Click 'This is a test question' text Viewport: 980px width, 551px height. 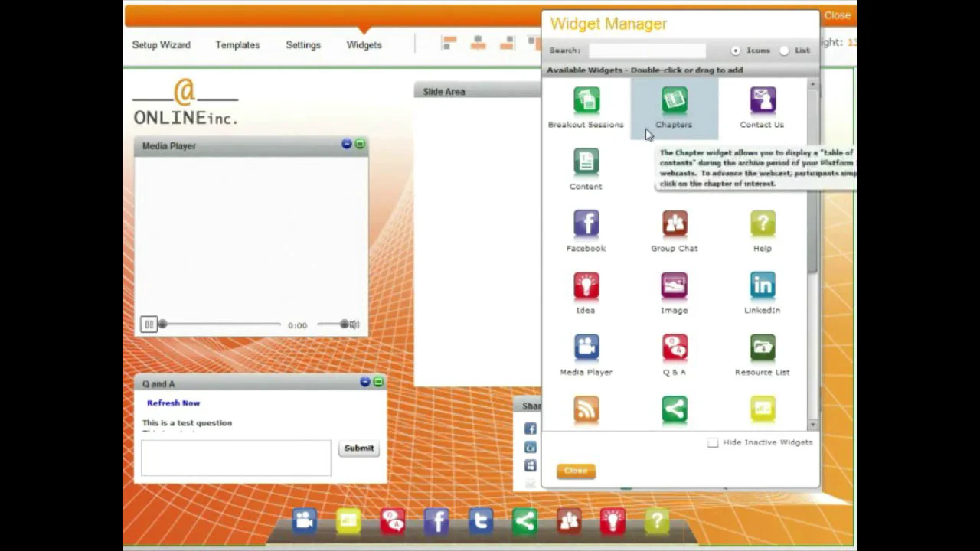click(x=187, y=423)
